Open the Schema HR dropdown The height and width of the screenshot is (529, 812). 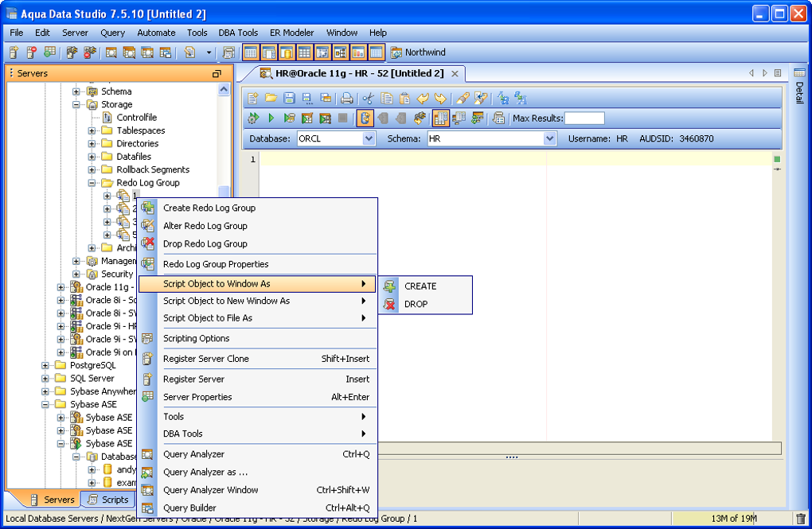pos(550,138)
